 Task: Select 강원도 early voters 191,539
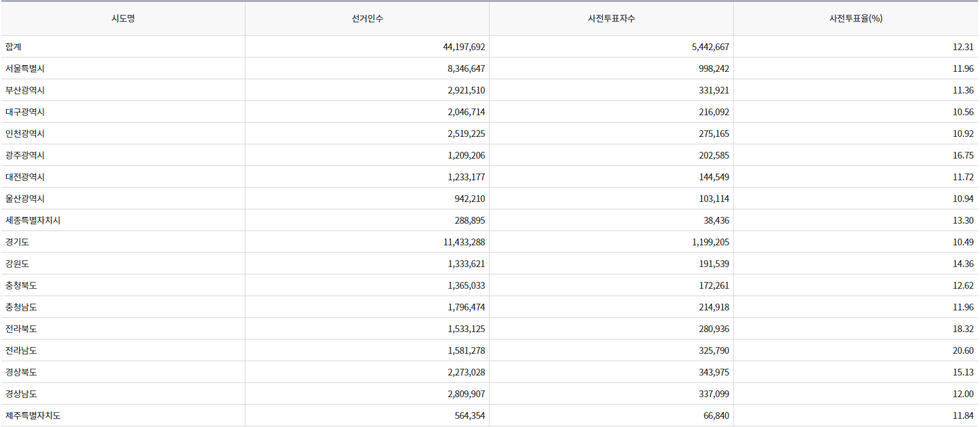point(713,264)
